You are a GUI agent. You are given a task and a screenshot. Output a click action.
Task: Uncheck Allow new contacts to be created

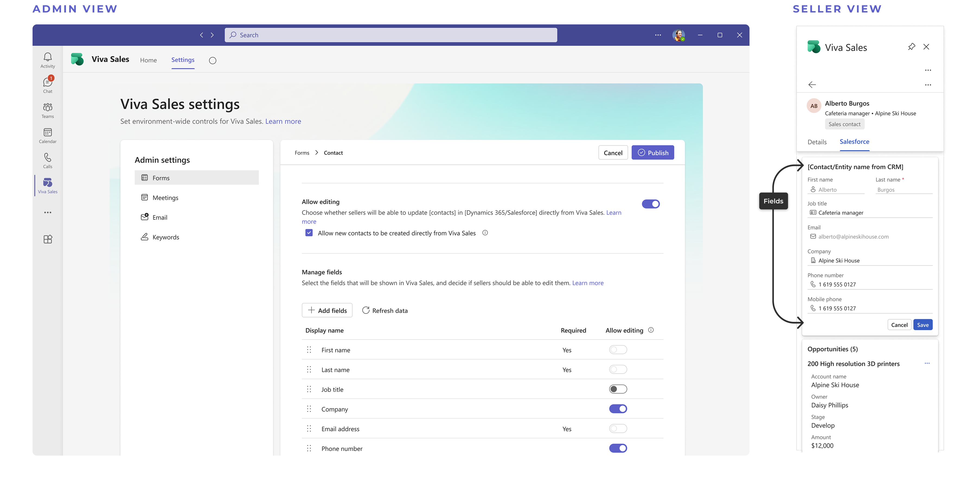click(309, 233)
